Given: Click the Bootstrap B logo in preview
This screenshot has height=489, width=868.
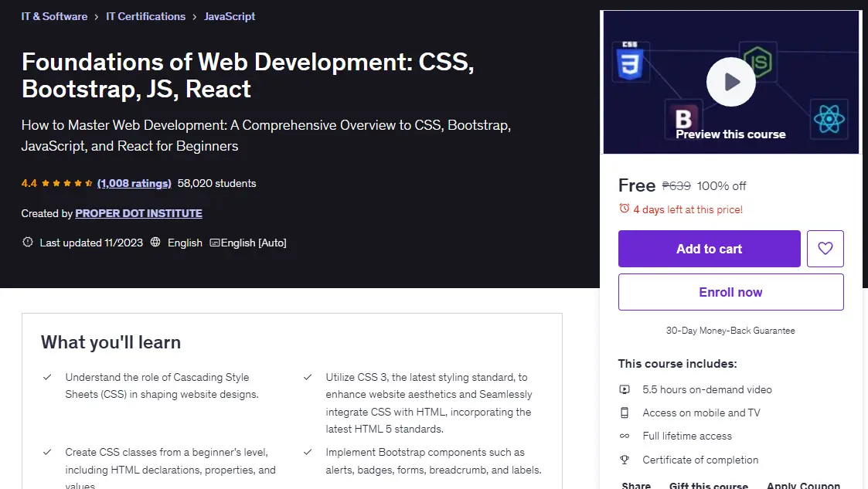Looking at the screenshot, I should [684, 118].
